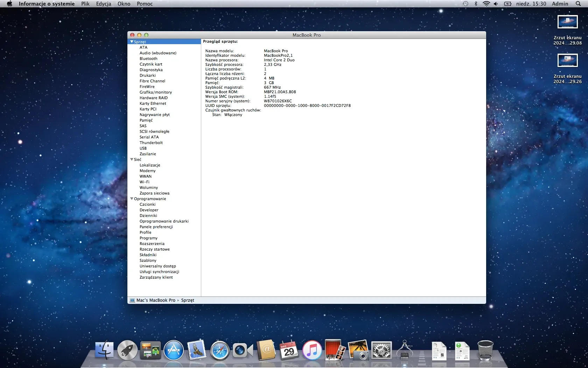Click the Time Machine menu bar icon

(x=465, y=4)
